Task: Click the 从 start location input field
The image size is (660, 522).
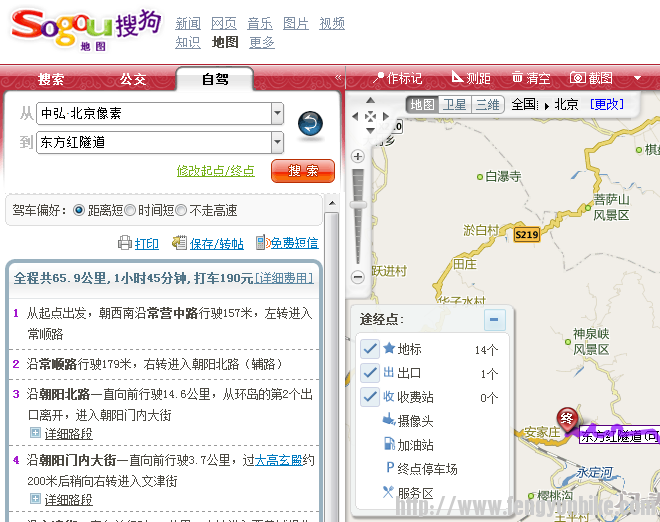Action: coord(154,113)
